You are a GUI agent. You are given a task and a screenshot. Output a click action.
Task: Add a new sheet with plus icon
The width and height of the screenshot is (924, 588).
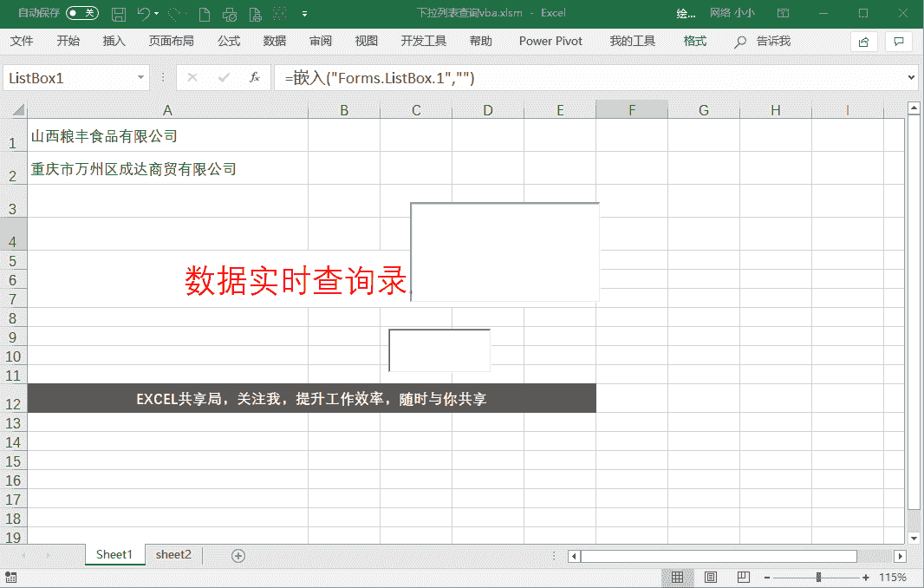[x=238, y=556]
